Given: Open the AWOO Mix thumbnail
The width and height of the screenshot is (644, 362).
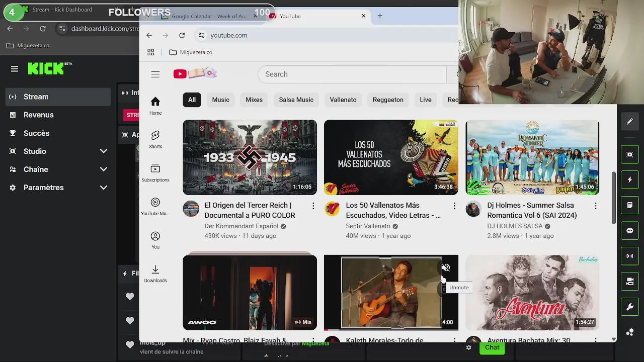Looking at the screenshot, I should [x=250, y=293].
